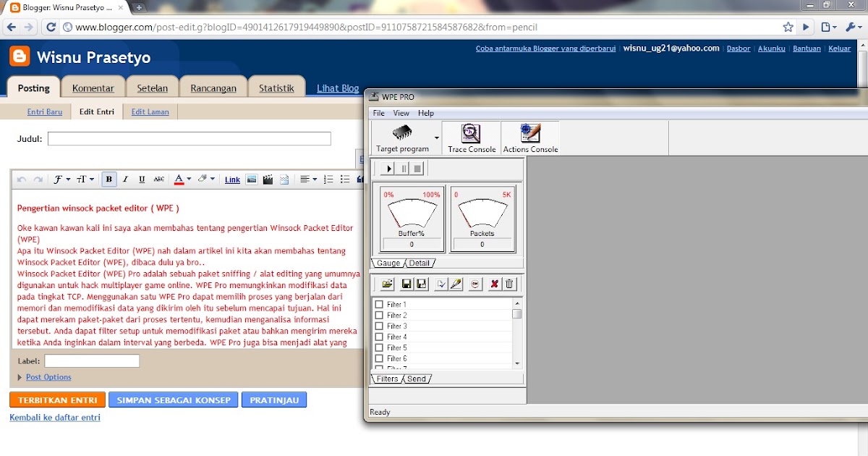Enable the Filter 3 checkbox
868x456 pixels.
[379, 326]
